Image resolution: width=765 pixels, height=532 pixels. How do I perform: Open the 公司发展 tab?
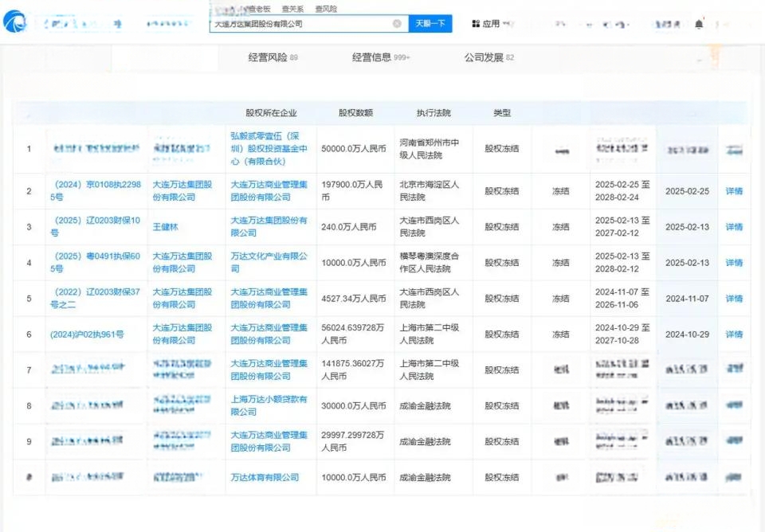(488, 57)
